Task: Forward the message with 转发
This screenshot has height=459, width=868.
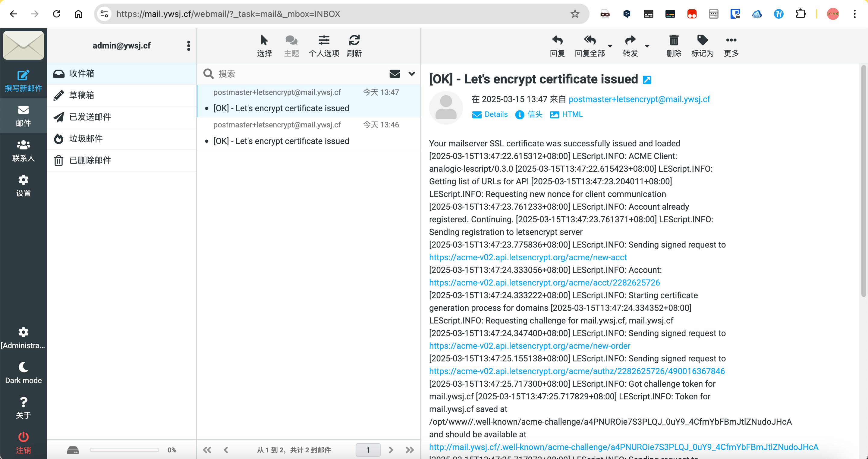Action: point(630,45)
